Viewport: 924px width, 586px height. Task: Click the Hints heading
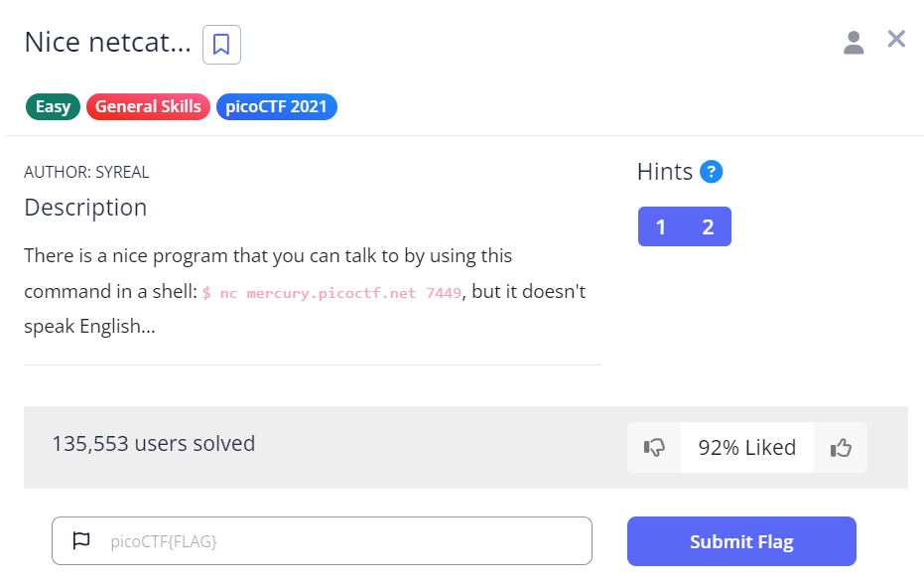click(665, 172)
